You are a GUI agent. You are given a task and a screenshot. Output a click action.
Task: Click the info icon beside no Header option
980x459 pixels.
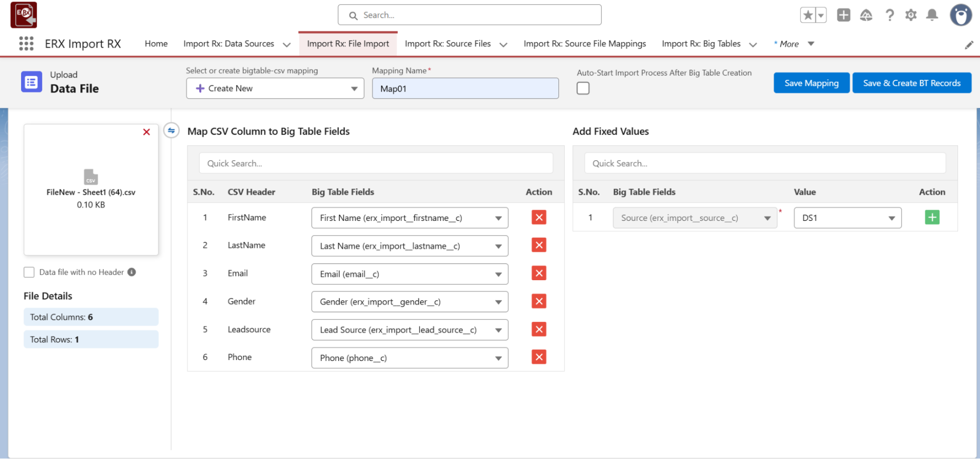click(132, 272)
